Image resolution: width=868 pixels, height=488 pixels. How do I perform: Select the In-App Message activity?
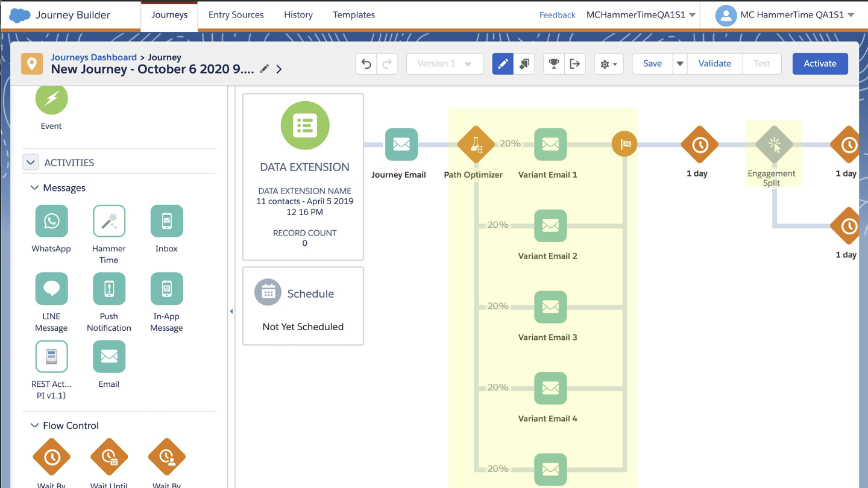167,289
